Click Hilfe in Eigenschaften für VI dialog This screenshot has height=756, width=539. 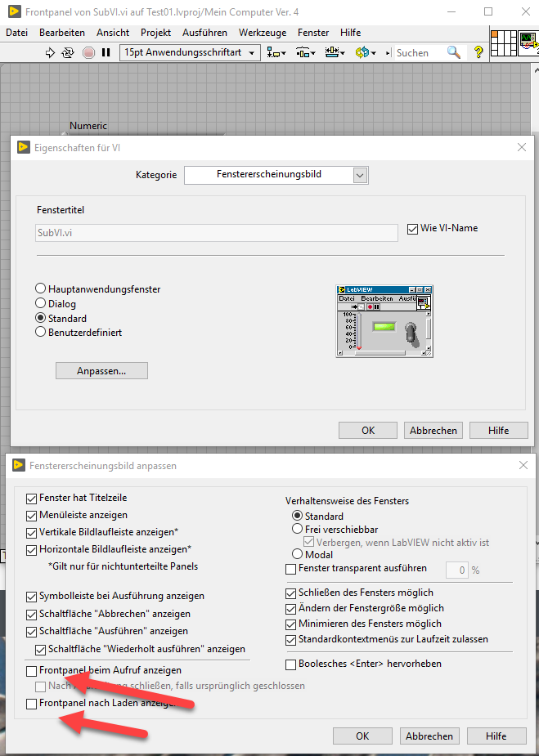(498, 430)
